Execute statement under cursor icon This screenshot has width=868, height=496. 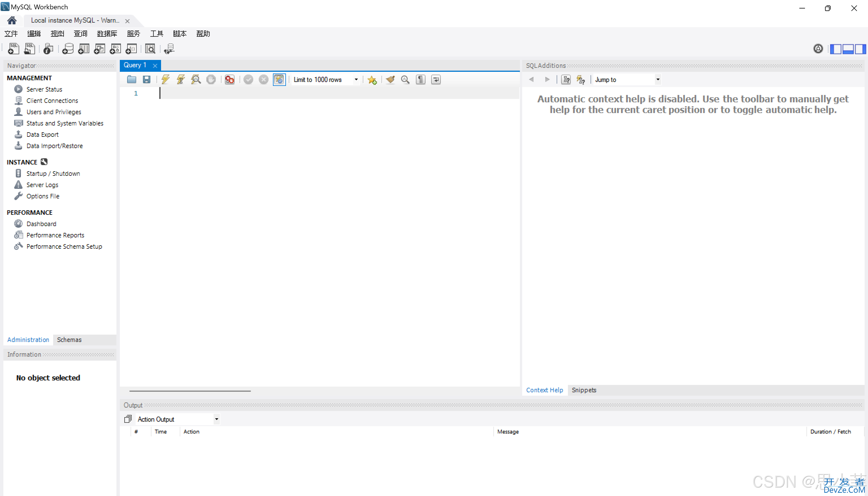[x=181, y=79]
